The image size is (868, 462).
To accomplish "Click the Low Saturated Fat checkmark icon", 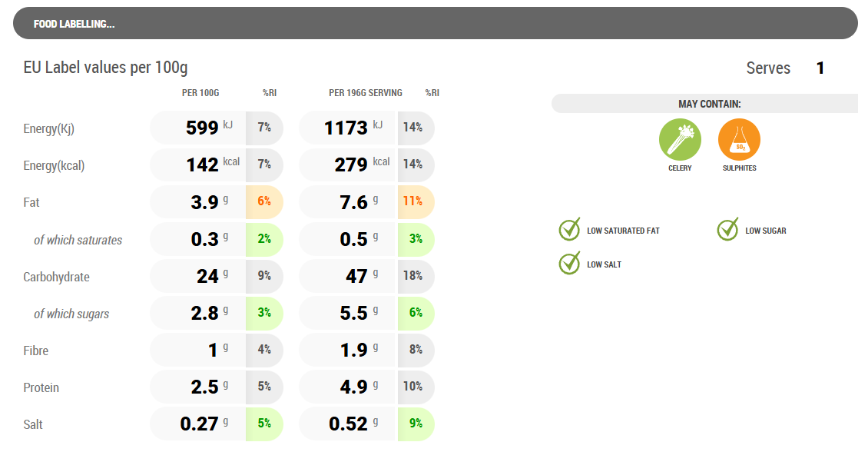I will tap(569, 230).
